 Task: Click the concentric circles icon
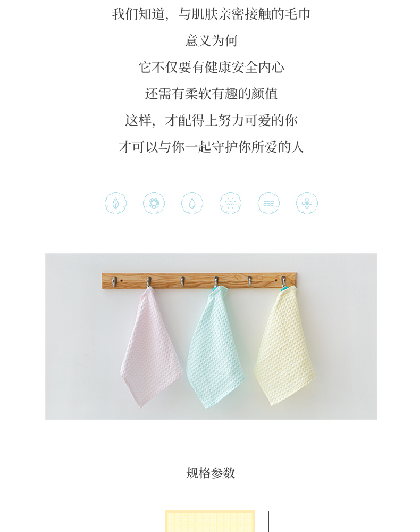154,203
